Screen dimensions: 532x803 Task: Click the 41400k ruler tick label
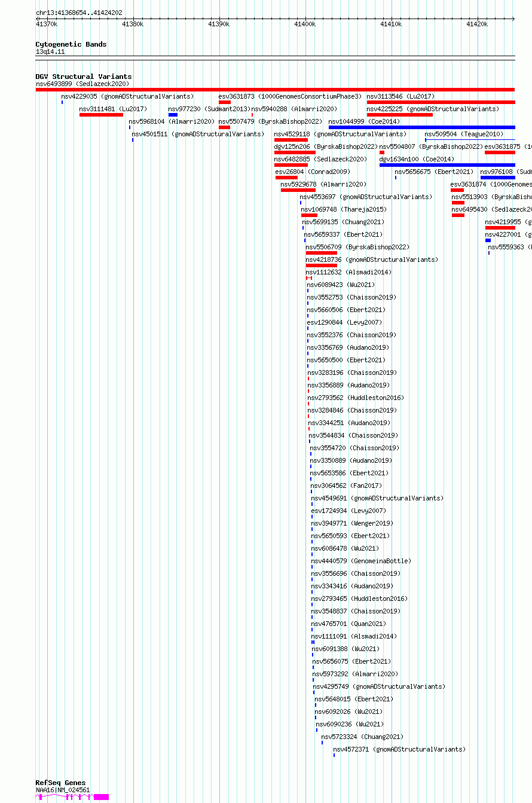tap(305, 24)
